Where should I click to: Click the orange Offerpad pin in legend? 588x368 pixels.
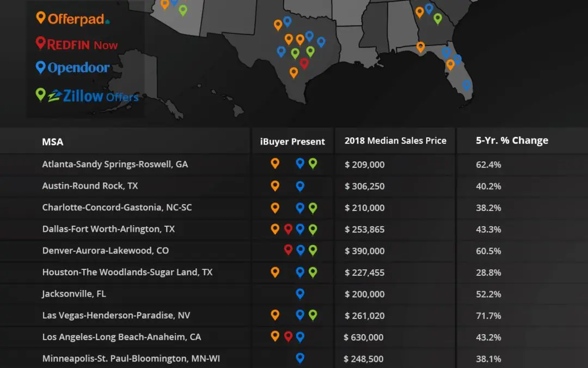coord(40,17)
